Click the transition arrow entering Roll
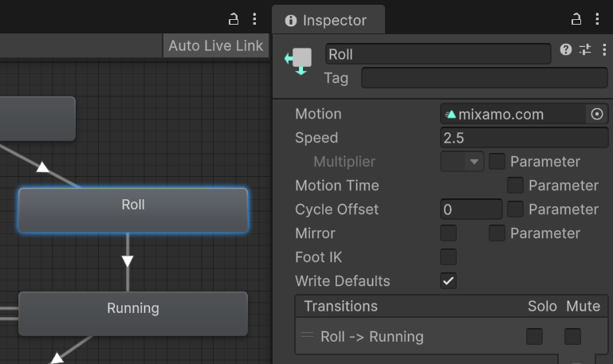The image size is (613, 364). pyautogui.click(x=42, y=166)
